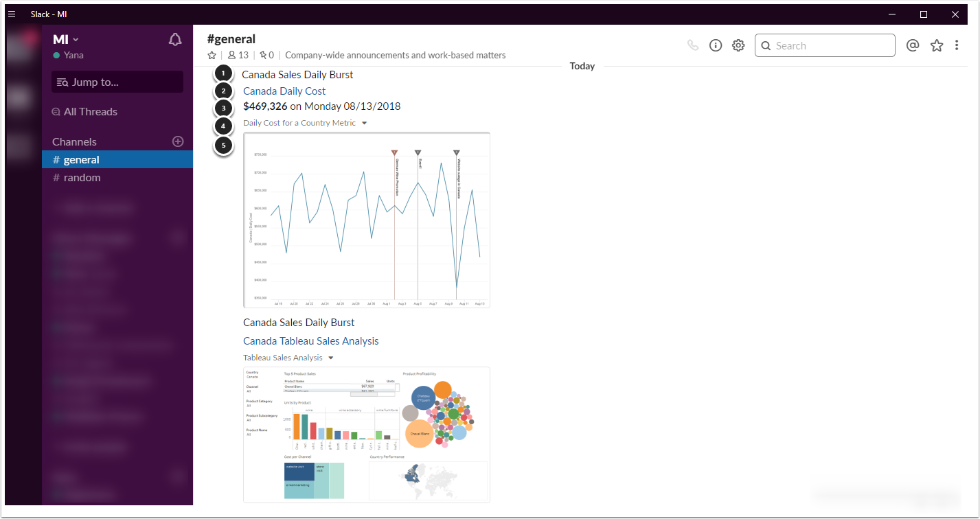The height and width of the screenshot is (519, 980).
Task: Show starred items star icon
Action: coord(937,45)
